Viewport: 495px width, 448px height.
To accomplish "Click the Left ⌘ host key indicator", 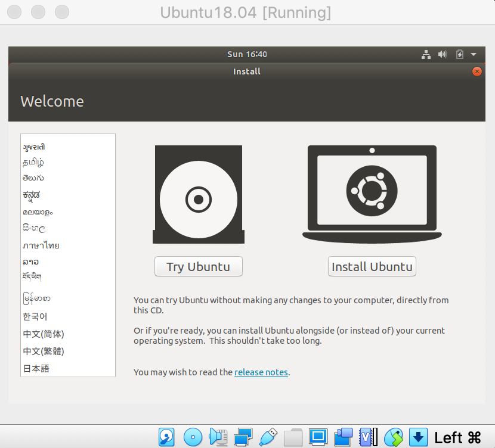I will (x=457, y=438).
